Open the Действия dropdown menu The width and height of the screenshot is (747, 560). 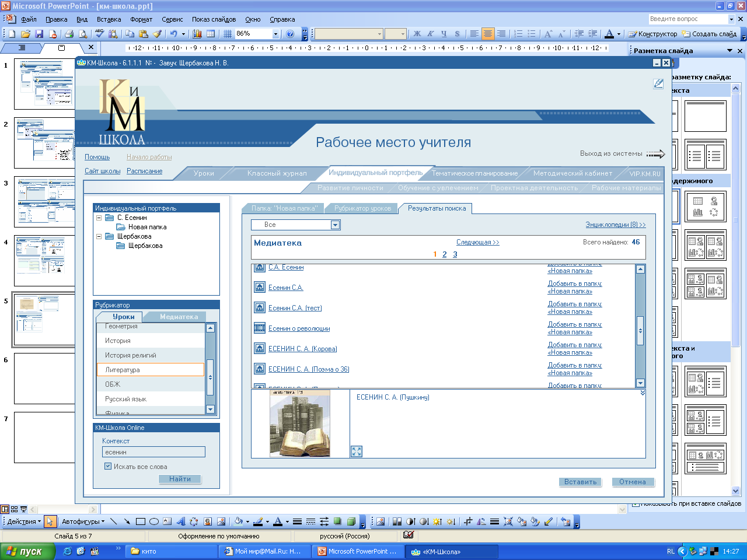click(24, 521)
